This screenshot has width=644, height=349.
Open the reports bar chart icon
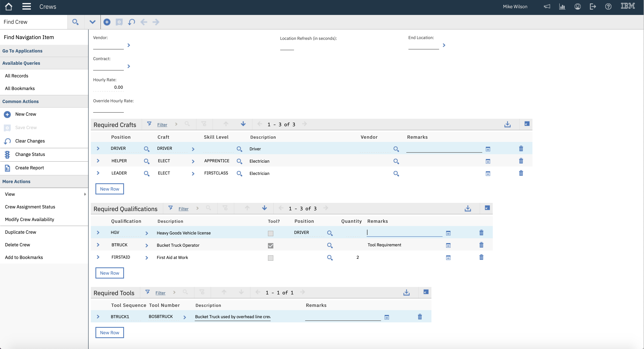click(x=562, y=7)
